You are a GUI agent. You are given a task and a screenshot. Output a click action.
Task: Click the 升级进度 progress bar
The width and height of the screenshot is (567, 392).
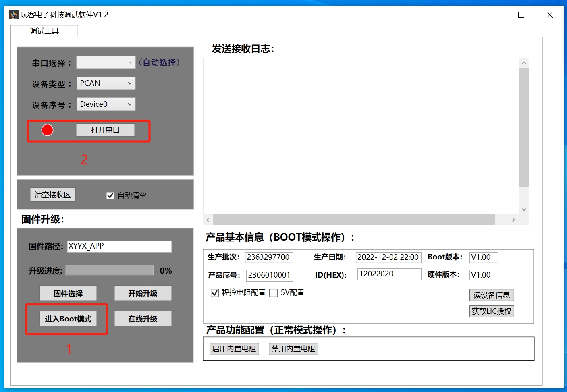click(110, 270)
